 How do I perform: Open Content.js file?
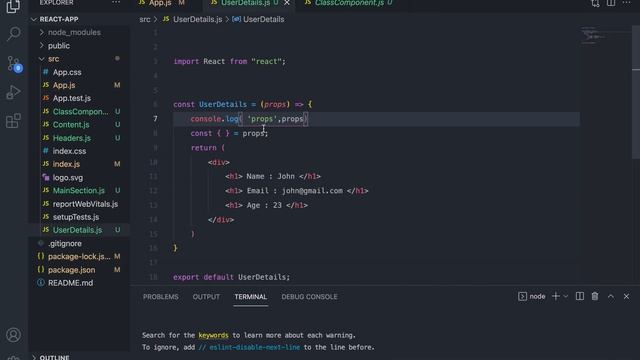pos(71,124)
